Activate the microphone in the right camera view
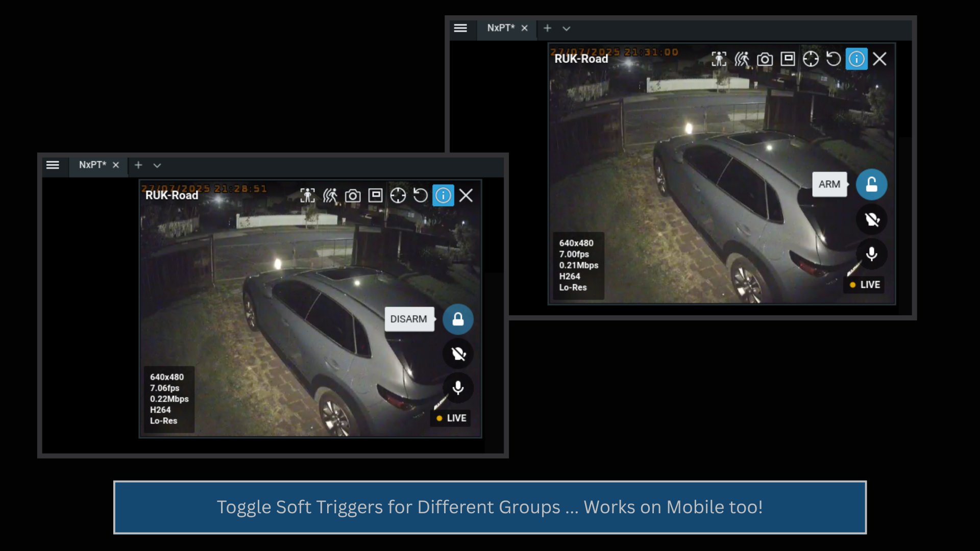Image resolution: width=980 pixels, height=551 pixels. [871, 254]
